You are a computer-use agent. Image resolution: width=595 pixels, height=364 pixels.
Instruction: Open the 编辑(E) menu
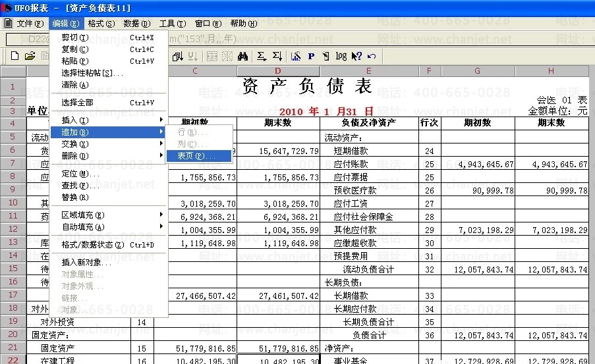click(x=66, y=24)
